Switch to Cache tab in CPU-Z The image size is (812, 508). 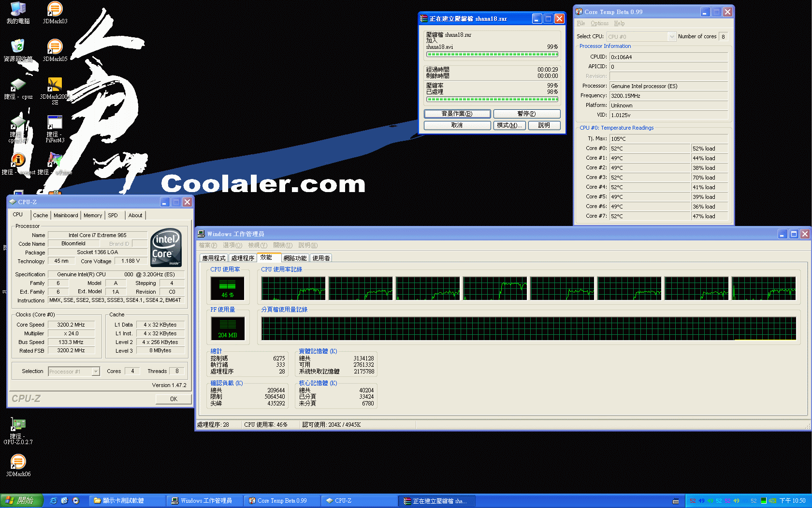41,215
